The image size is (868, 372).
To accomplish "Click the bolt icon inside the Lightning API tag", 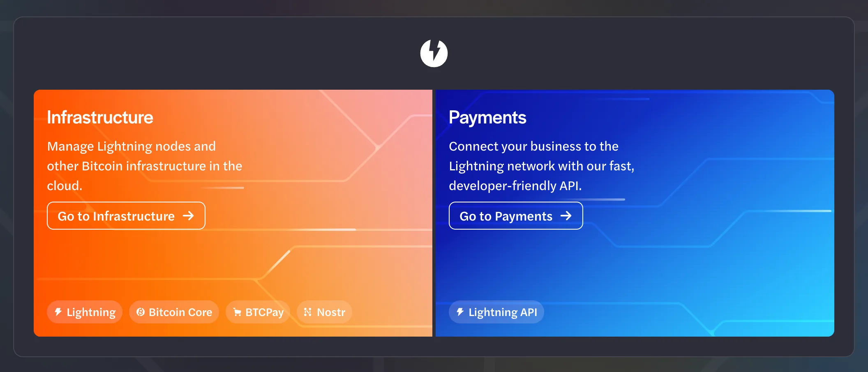I will (x=460, y=312).
